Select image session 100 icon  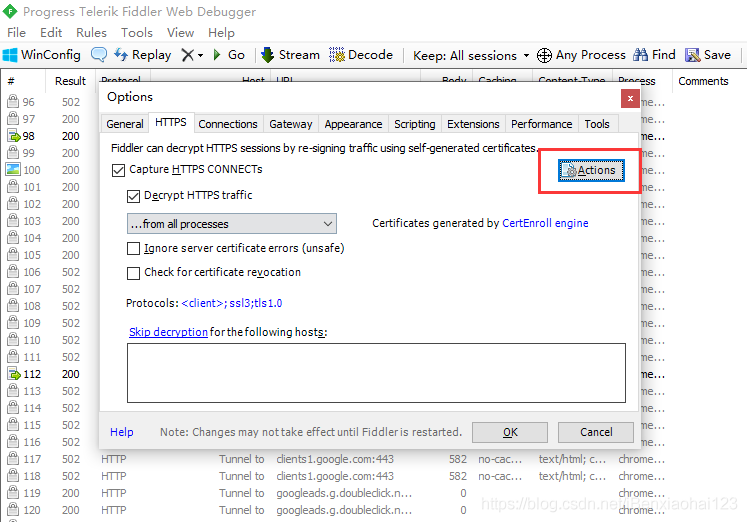point(13,170)
